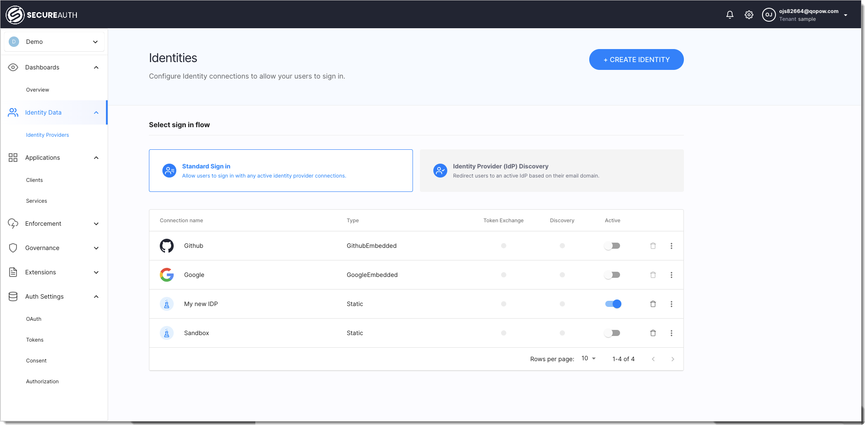868x428 pixels.
Task: Click the Demo workspace D avatar
Action: tap(14, 42)
